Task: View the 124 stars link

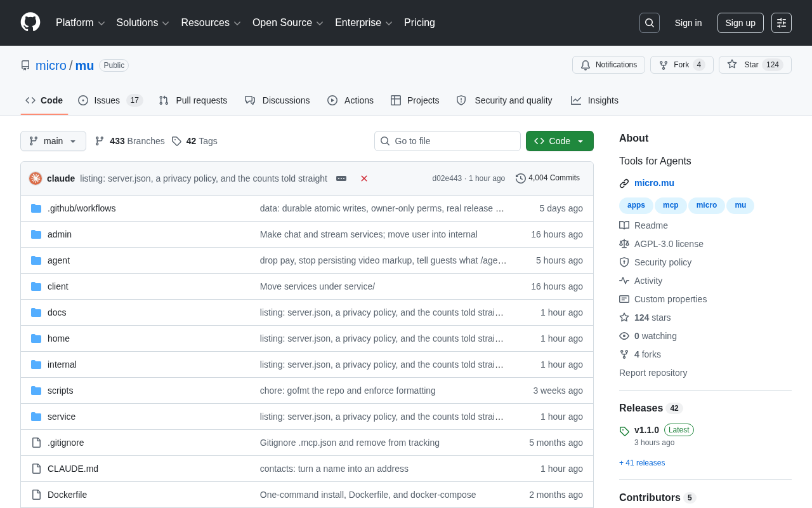Action: click(x=645, y=317)
